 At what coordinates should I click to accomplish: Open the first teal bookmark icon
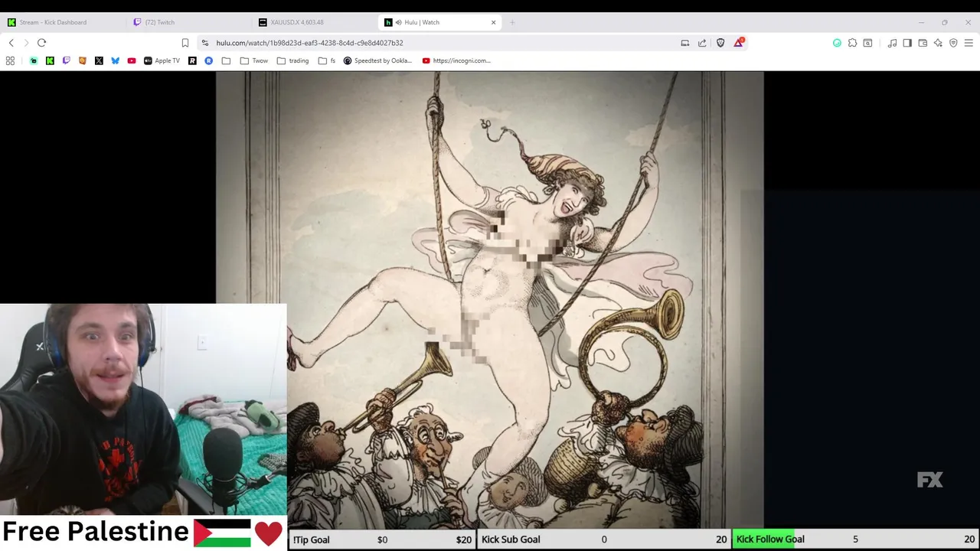pos(34,60)
